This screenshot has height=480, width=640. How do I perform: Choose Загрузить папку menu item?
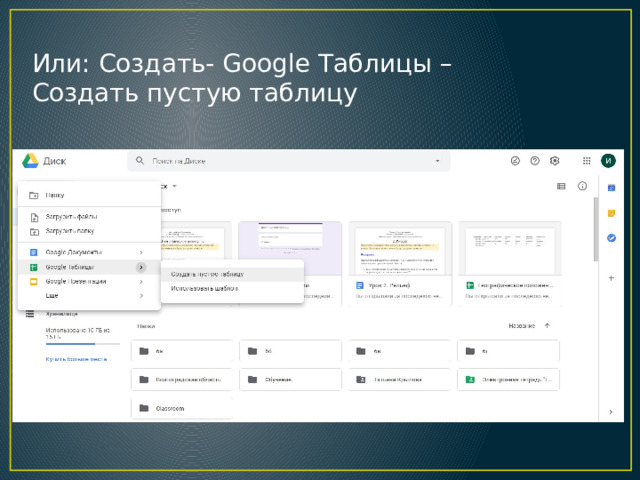coord(89,231)
